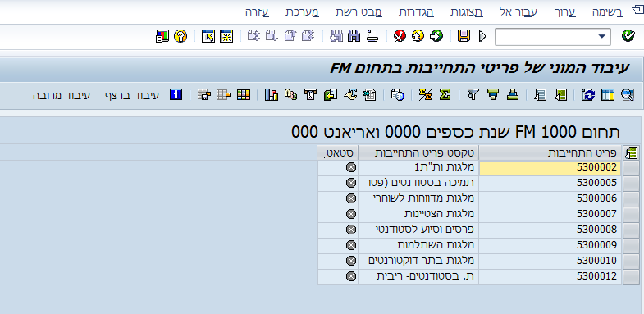Viewport: 644px width, 314px height.
Task: Click cell 5300005
Action: pos(550,183)
